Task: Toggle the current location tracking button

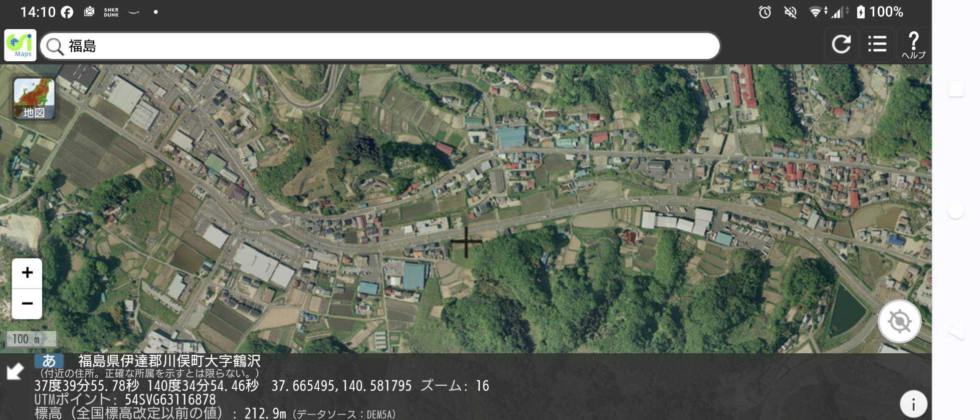Action: [x=899, y=321]
